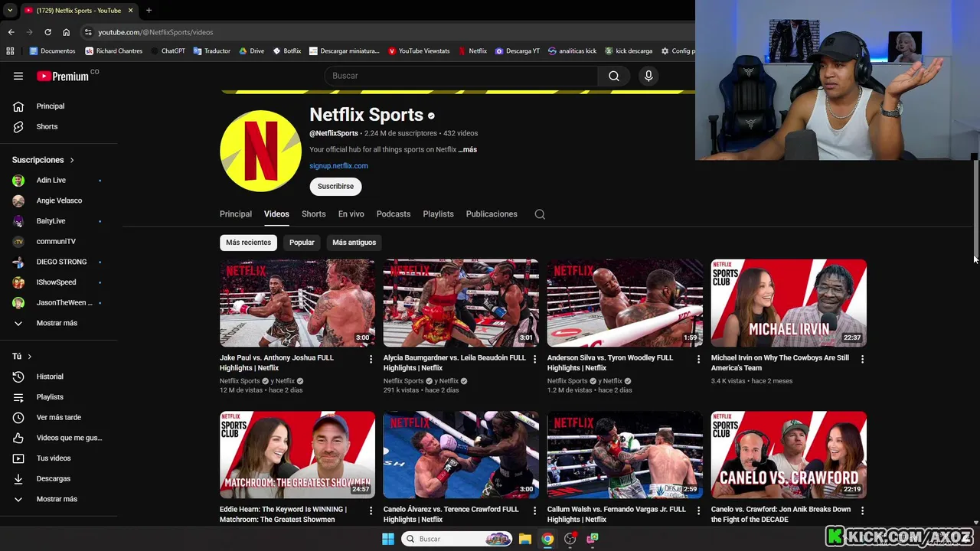Activate voice search microphone

(x=648, y=76)
